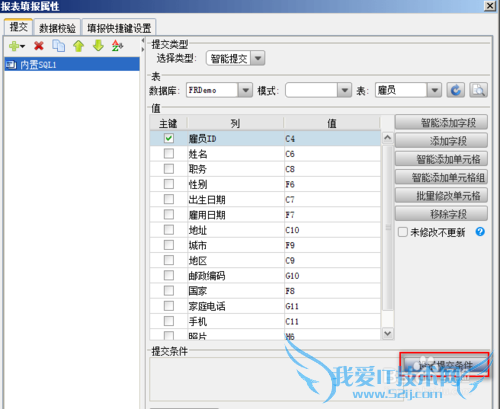
Task: Click the 批量修改单元格 button
Action: [x=441, y=195]
